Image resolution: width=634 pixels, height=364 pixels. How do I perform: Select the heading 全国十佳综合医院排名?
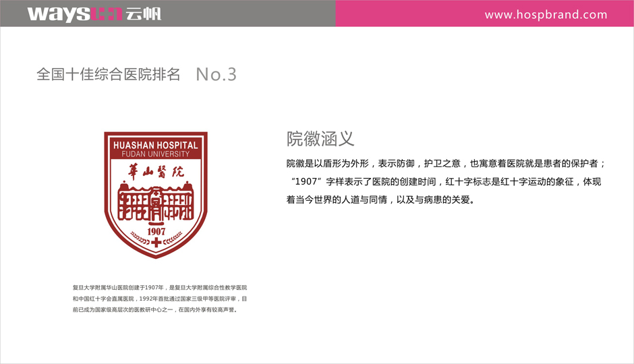pyautogui.click(x=108, y=74)
